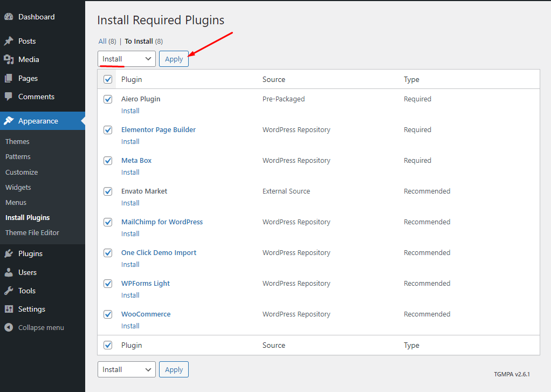Viewport: 551px width, 392px height.
Task: Click the Users person icon
Action: [x=9, y=272]
